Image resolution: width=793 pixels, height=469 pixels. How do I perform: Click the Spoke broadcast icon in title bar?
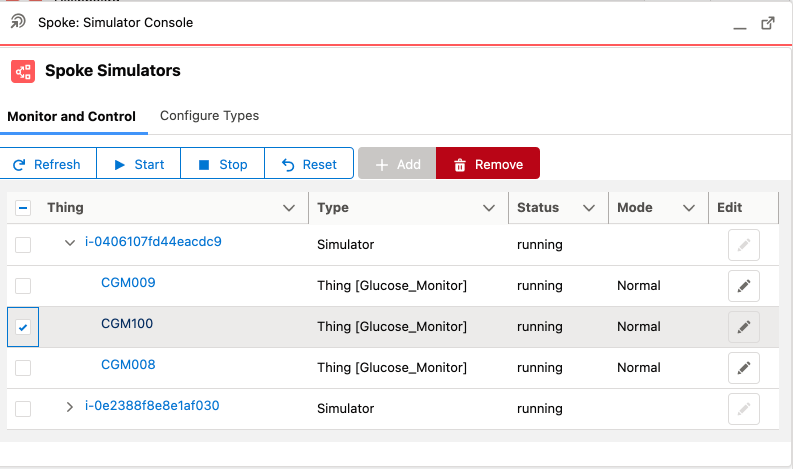click(18, 22)
